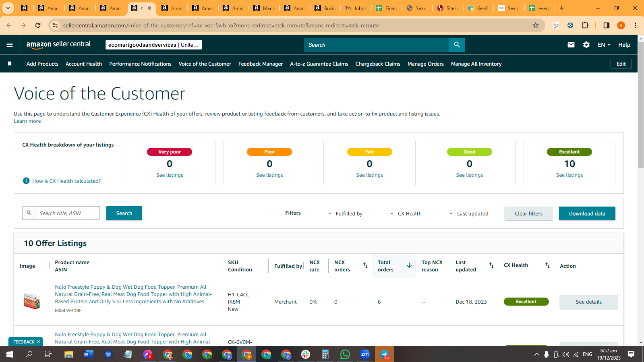Screen dimensions: 644x362
Task: Open the ecomartgoodsandservices account switcher
Action: coord(154,45)
